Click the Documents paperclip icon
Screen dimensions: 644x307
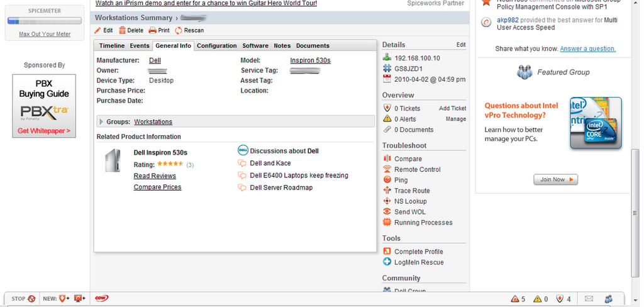[387, 130]
